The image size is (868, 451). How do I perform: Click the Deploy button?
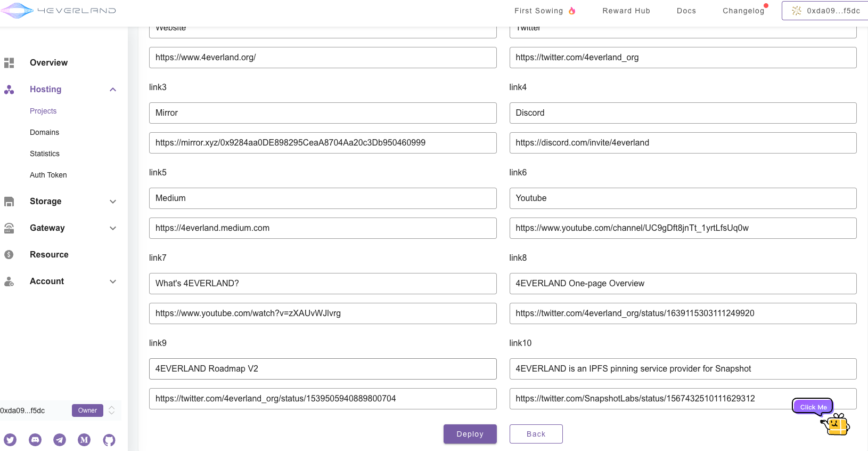[x=470, y=434]
